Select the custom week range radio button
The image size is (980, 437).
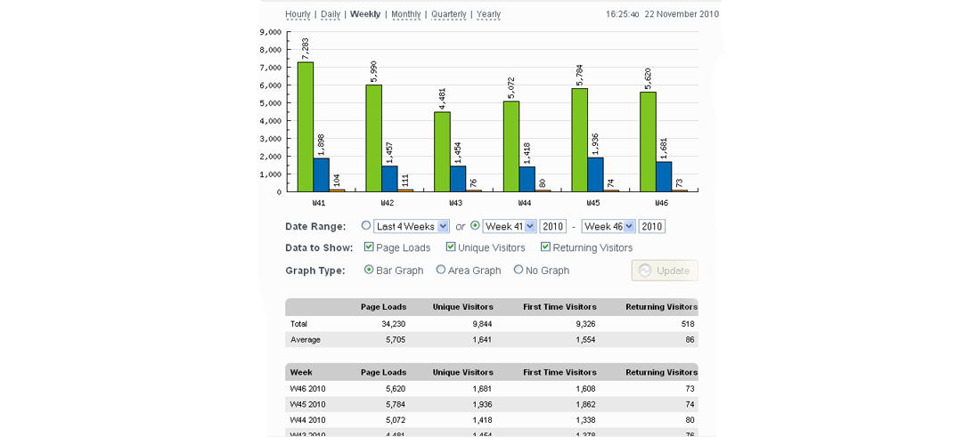tap(475, 226)
